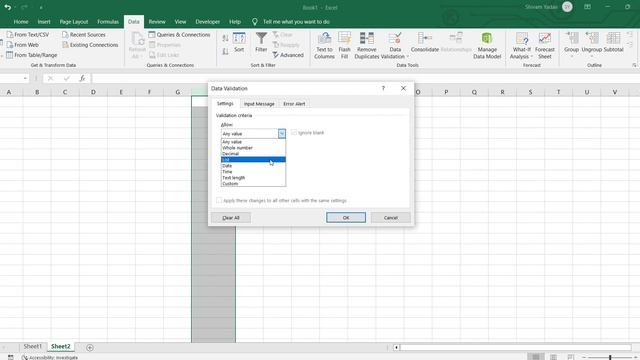
Task: Sort A to Z ascending icon
Action: tap(225, 38)
